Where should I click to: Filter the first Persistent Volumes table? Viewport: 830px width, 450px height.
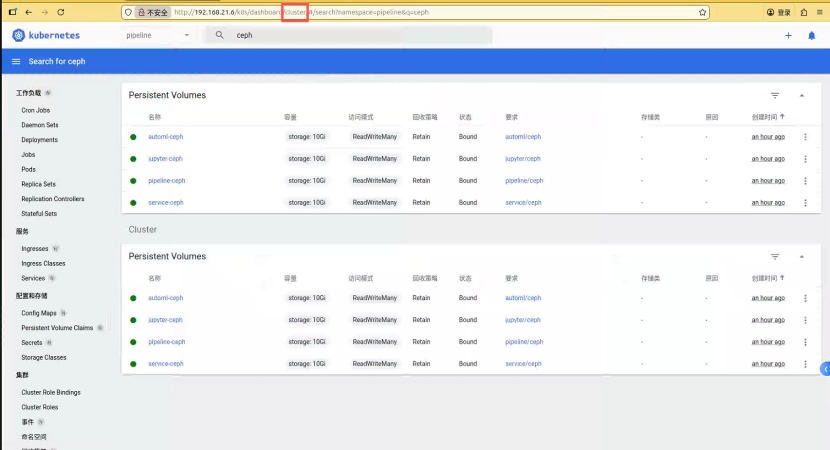[x=775, y=95]
